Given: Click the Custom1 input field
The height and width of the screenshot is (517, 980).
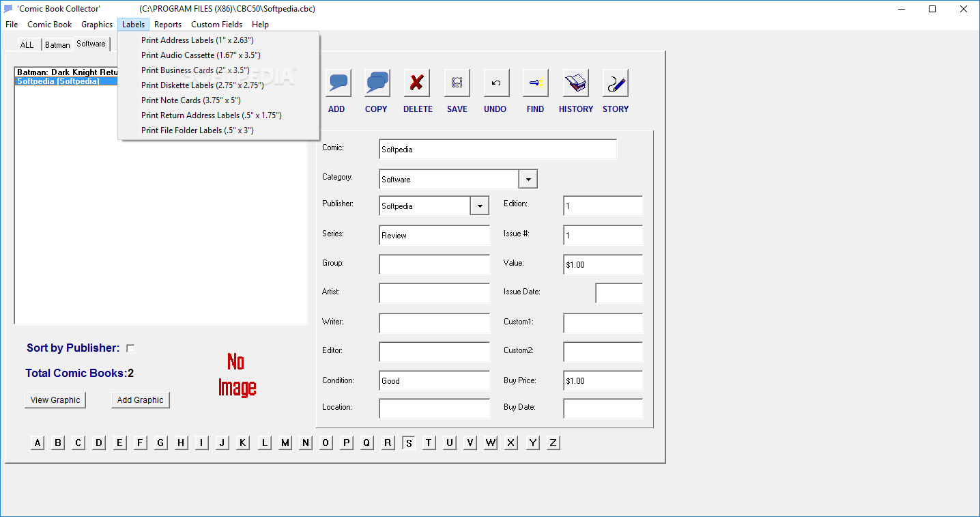Looking at the screenshot, I should click(603, 324).
